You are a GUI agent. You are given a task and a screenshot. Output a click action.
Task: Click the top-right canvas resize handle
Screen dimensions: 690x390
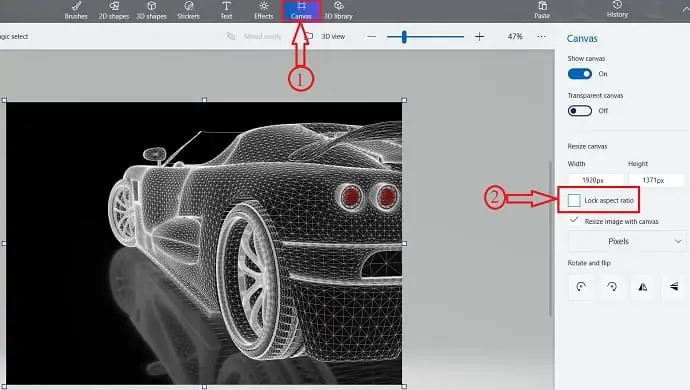click(x=404, y=100)
